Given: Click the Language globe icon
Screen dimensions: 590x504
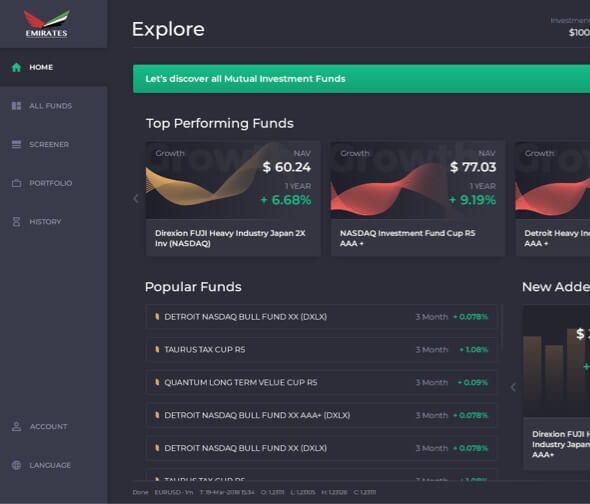Looking at the screenshot, I should tap(16, 465).
